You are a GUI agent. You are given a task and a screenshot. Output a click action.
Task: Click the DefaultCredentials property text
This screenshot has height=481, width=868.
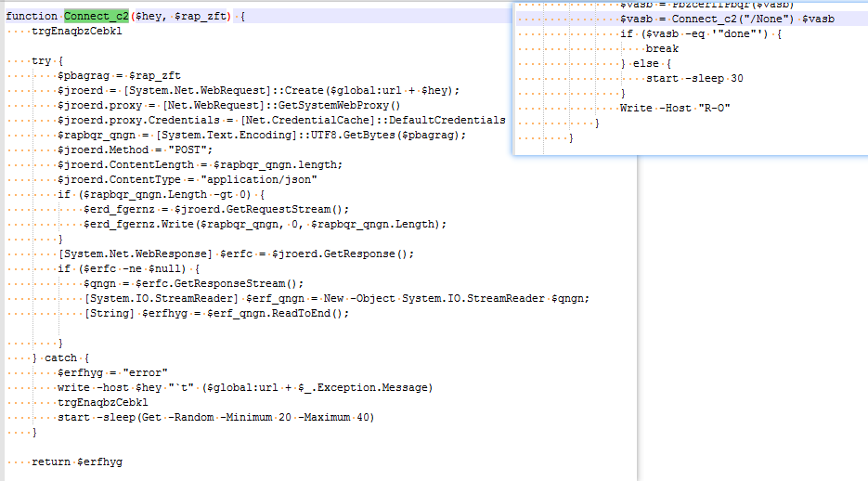(447, 121)
